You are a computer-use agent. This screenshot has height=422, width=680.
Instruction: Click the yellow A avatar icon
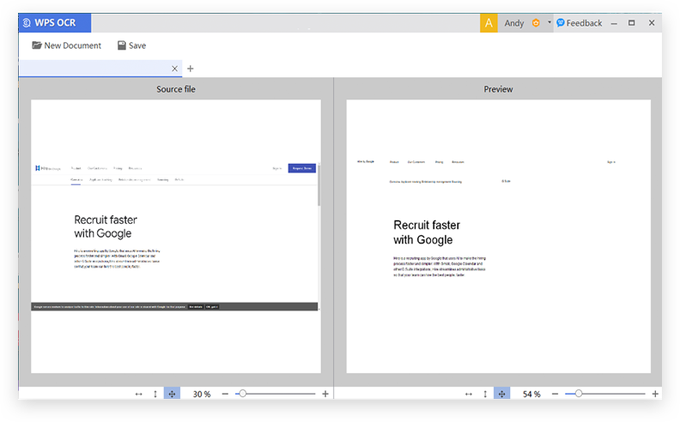click(489, 23)
